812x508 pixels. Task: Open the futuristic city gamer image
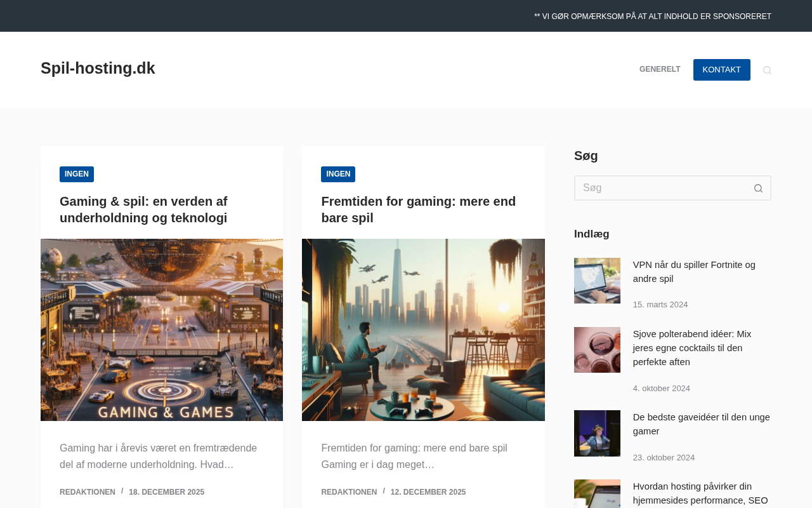tap(423, 330)
